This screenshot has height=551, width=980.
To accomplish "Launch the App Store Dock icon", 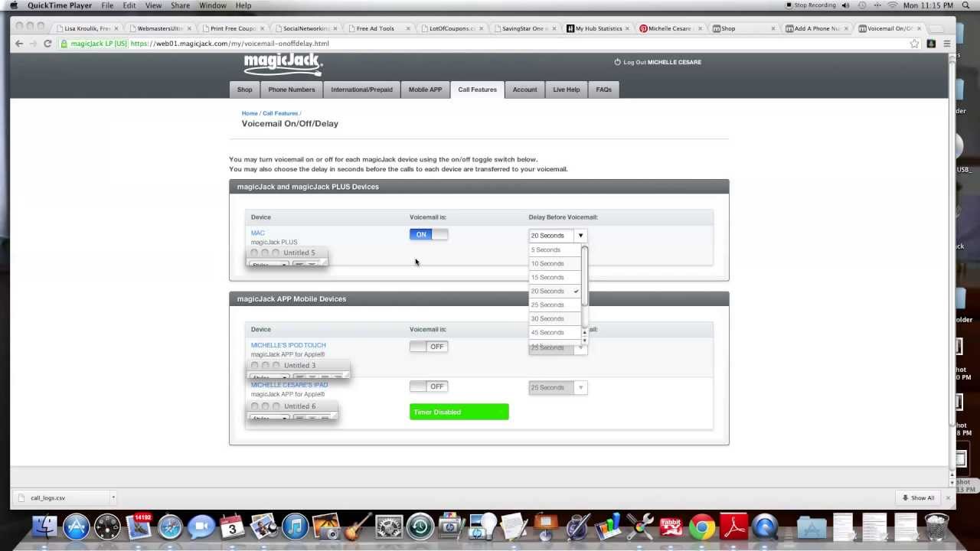I will [77, 527].
